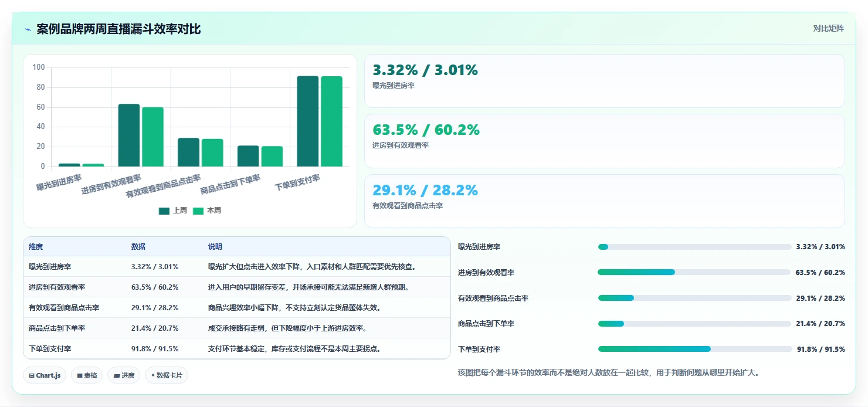Viewport: 868px width, 407px height.
Task: Click the 21.4% / 20.7% progress value
Action: point(820,324)
